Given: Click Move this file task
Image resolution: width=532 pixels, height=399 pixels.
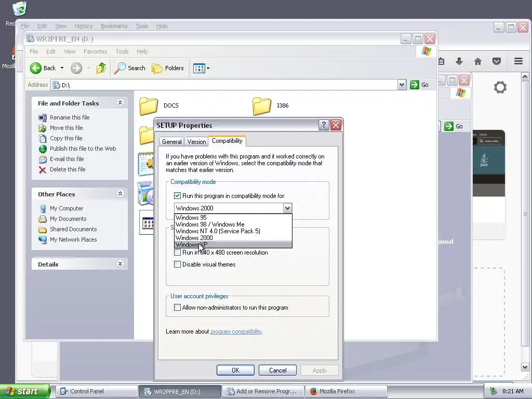Looking at the screenshot, I should point(66,128).
